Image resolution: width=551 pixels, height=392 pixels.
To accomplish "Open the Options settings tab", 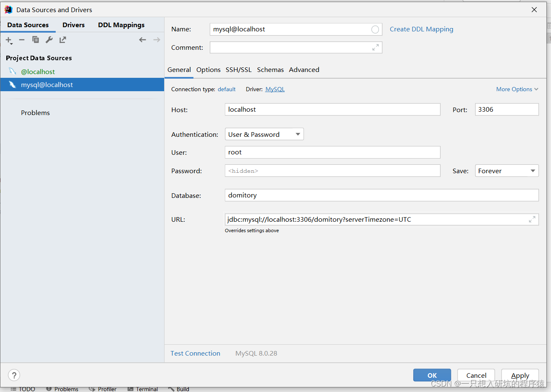I will [x=209, y=70].
